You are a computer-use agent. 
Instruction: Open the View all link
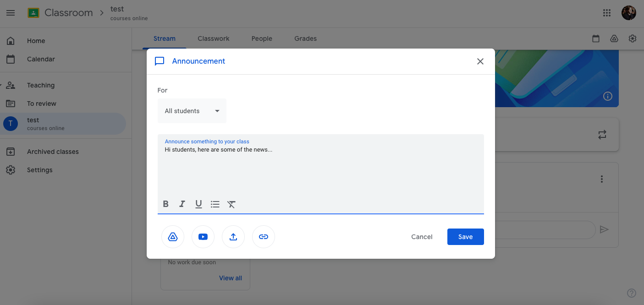[x=231, y=278]
